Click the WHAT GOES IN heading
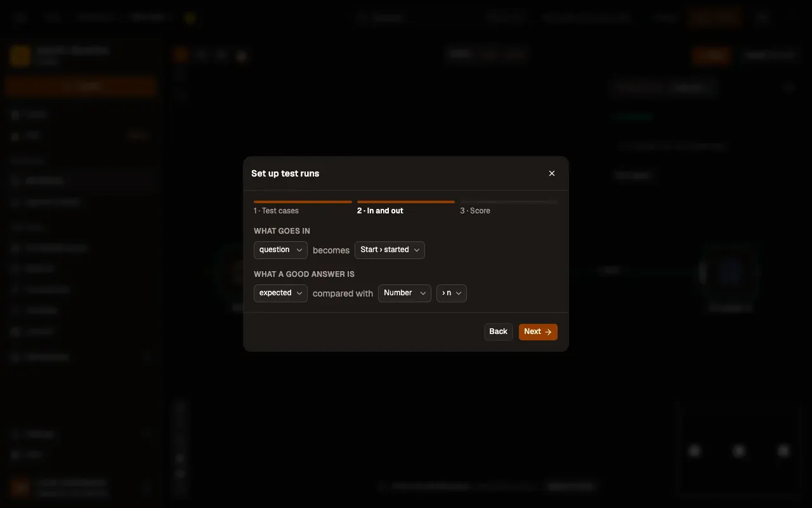This screenshot has width=812, height=508. [282, 231]
